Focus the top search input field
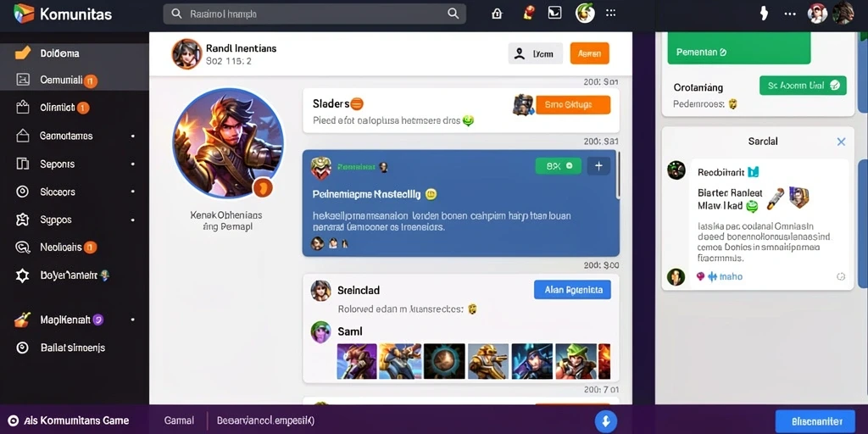This screenshot has height=434, width=868. pyautogui.click(x=314, y=14)
